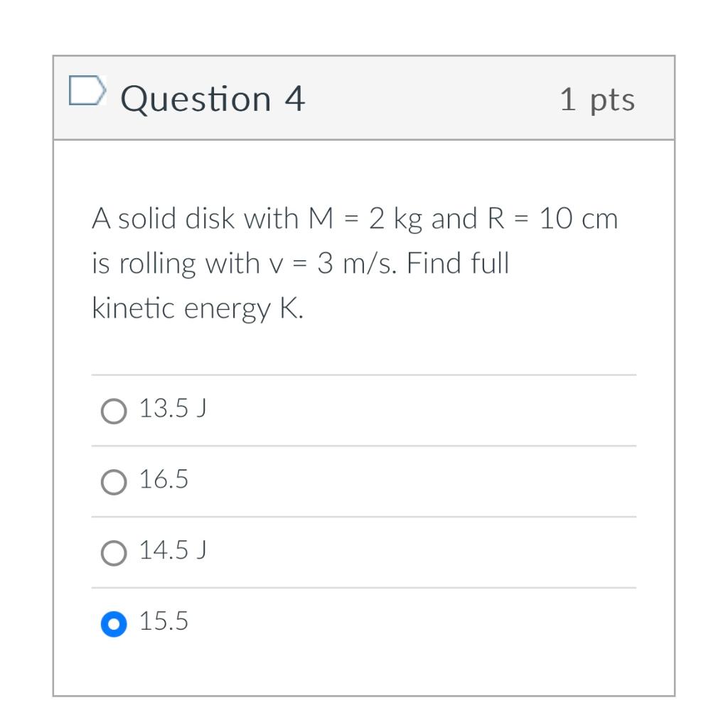Pick the 14.5 J answer option
The width and height of the screenshot is (728, 725).
pyautogui.click(x=112, y=552)
